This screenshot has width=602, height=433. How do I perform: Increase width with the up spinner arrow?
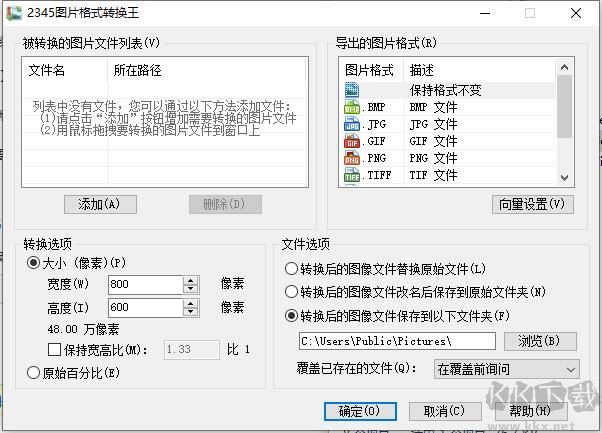click(x=190, y=280)
